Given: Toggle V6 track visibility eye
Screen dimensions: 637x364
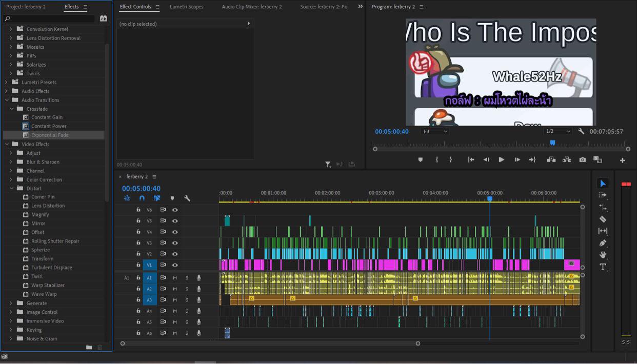Looking at the screenshot, I should [x=175, y=210].
